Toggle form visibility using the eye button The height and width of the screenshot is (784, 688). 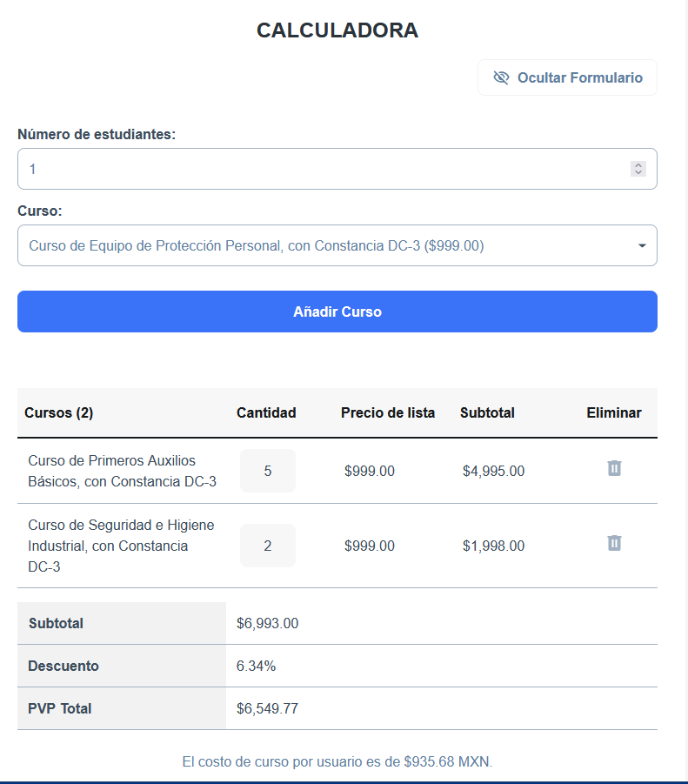coord(566,77)
